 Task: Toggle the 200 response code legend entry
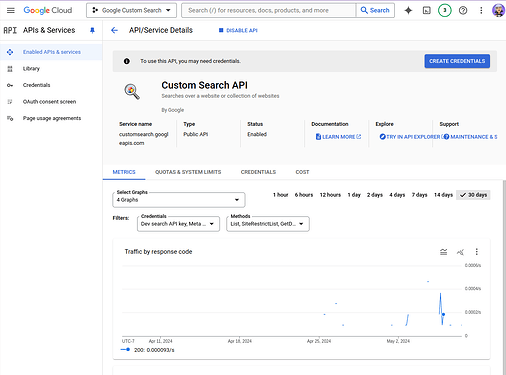147,350
